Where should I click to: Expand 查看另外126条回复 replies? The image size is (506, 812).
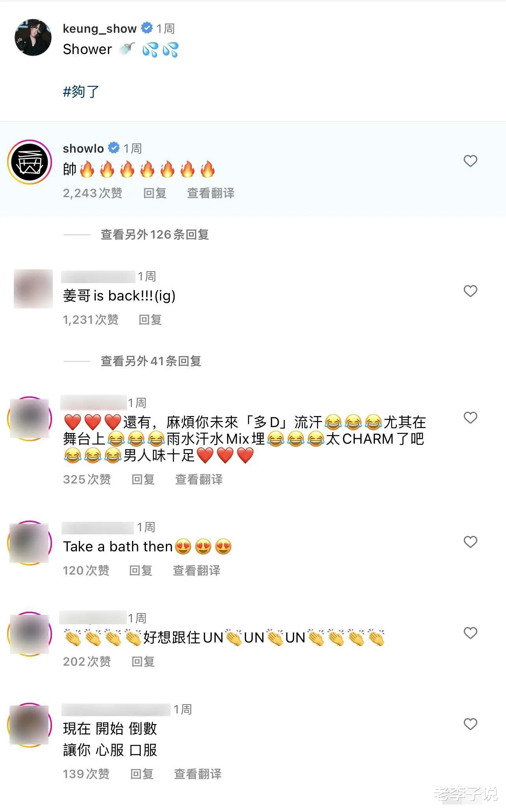click(155, 235)
